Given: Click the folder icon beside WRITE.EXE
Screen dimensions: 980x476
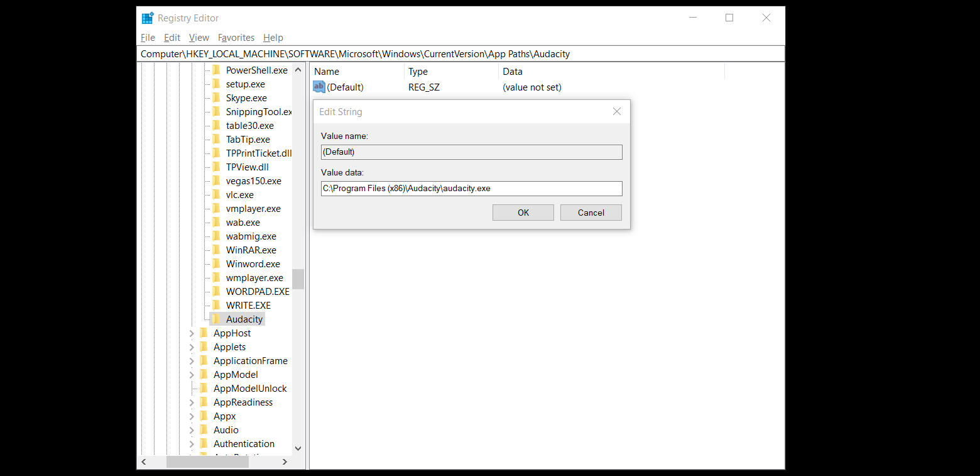Looking at the screenshot, I should click(216, 305).
